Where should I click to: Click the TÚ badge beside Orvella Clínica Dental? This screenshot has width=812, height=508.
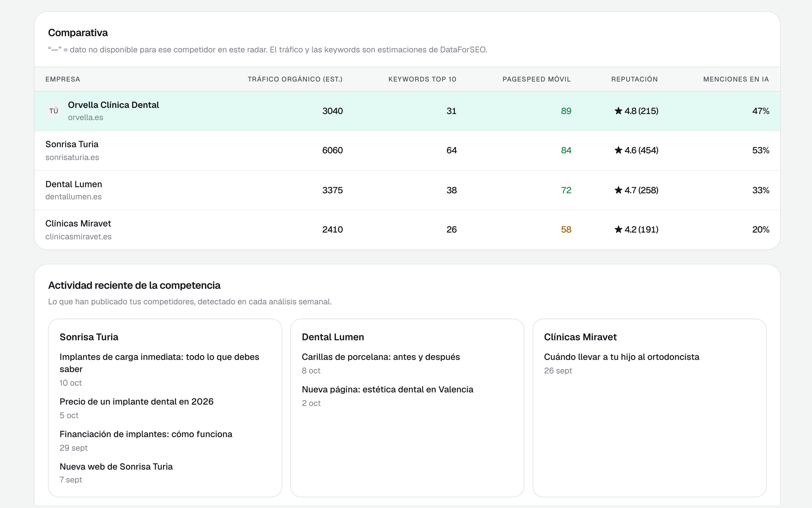click(x=54, y=111)
